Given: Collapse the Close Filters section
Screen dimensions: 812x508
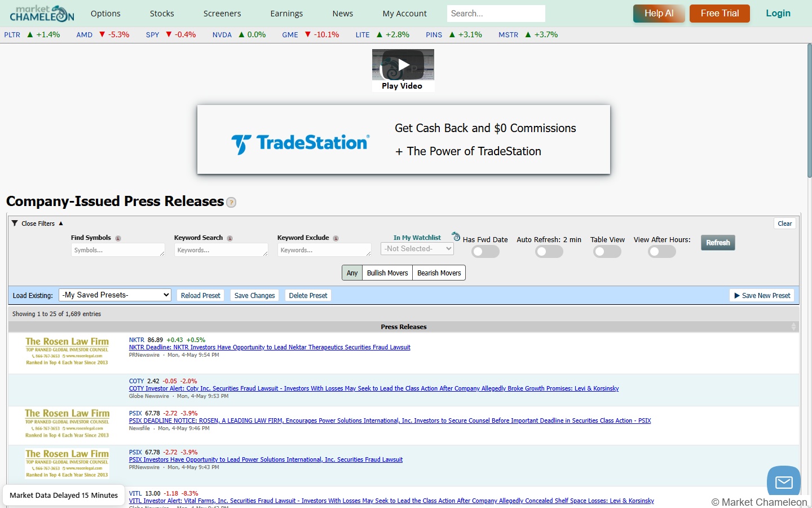Looking at the screenshot, I should click(38, 224).
